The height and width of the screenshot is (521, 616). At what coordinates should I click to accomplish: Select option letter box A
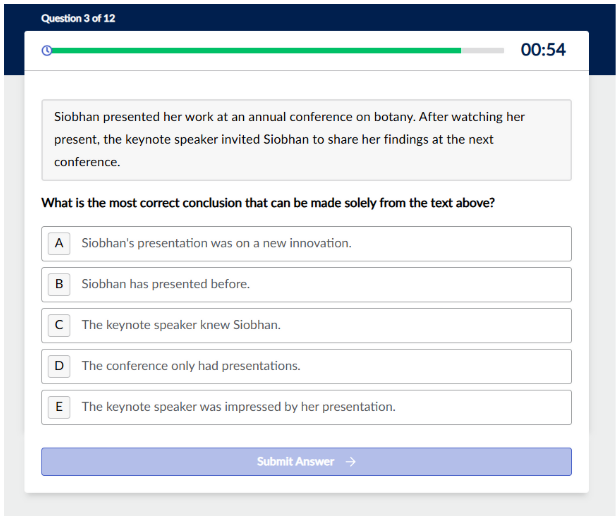pos(59,243)
